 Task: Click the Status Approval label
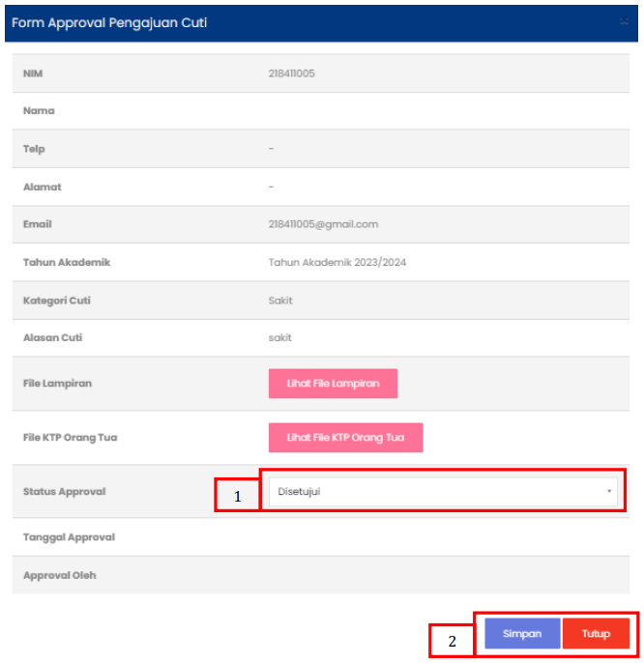point(65,492)
